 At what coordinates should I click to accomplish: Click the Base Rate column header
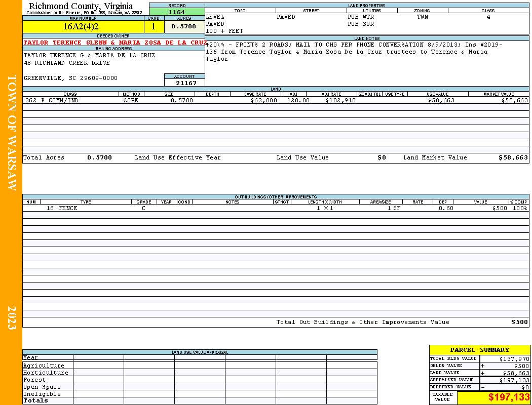[x=255, y=94]
